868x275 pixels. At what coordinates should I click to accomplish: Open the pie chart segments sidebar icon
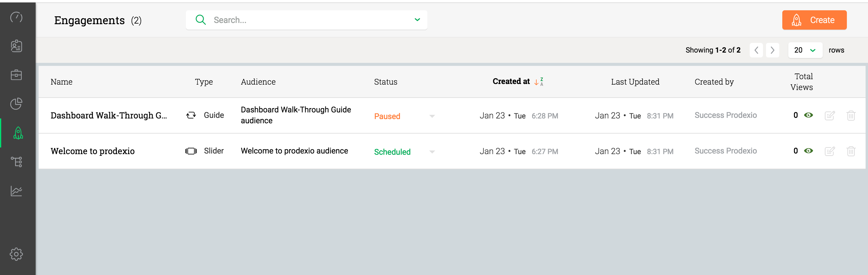tap(16, 104)
